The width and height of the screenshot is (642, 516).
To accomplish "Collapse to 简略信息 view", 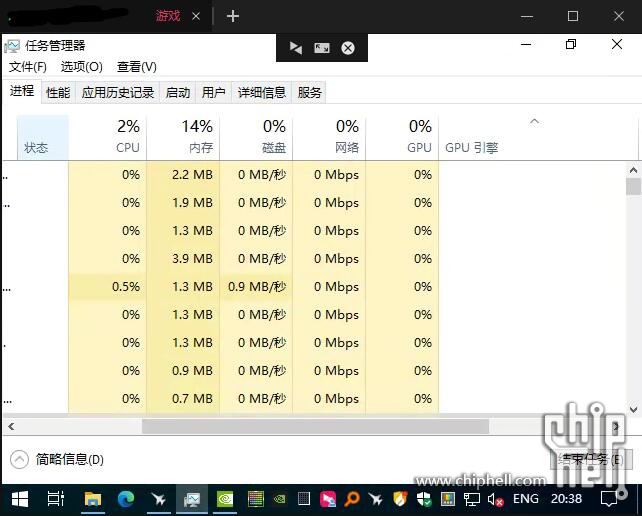I will 58,460.
